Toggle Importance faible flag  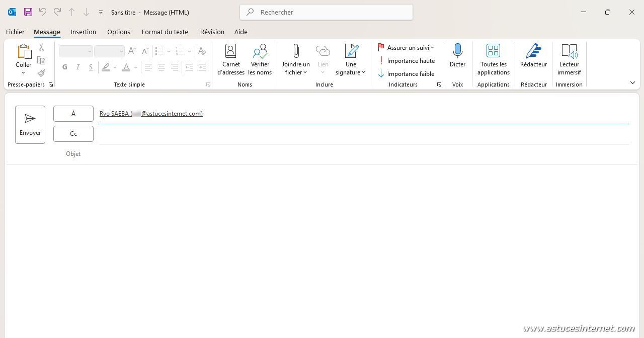click(x=406, y=74)
